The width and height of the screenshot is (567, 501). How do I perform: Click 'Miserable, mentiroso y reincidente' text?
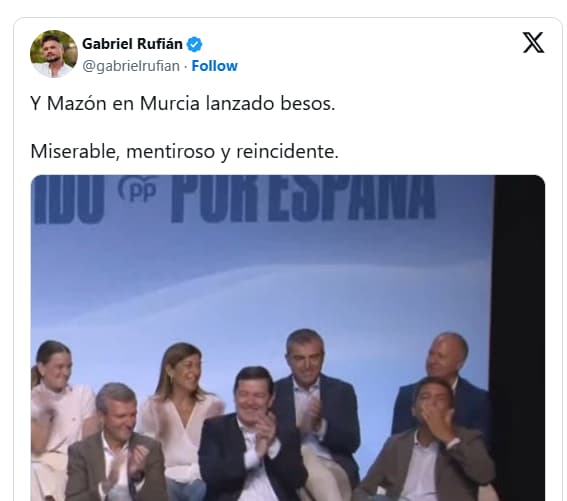(x=184, y=151)
